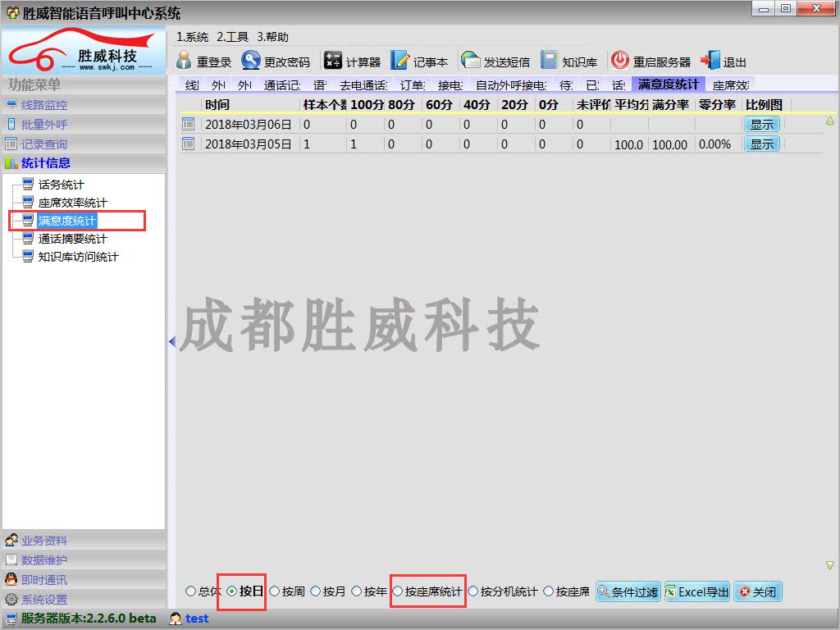The image size is (840, 630).
Task: Select the 按日 radio button
Action: click(x=232, y=591)
